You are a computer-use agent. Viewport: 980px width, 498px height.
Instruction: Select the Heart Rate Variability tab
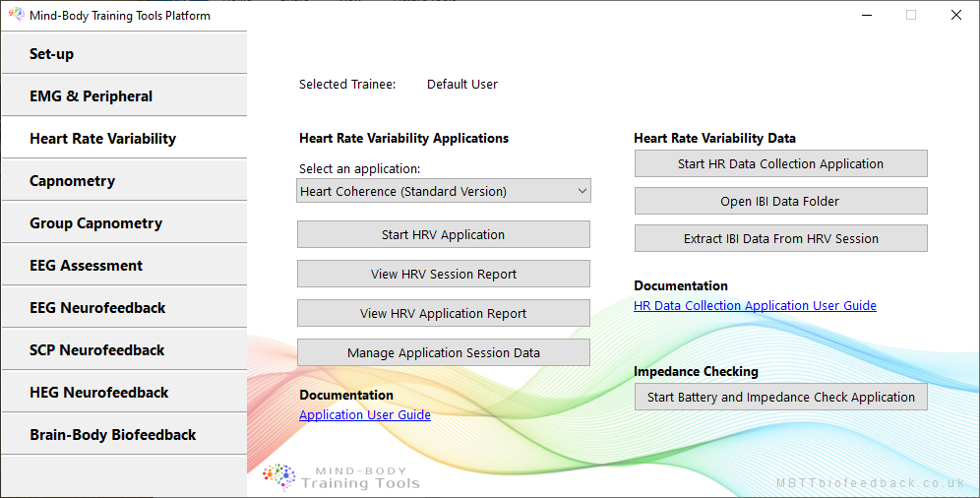point(124,138)
